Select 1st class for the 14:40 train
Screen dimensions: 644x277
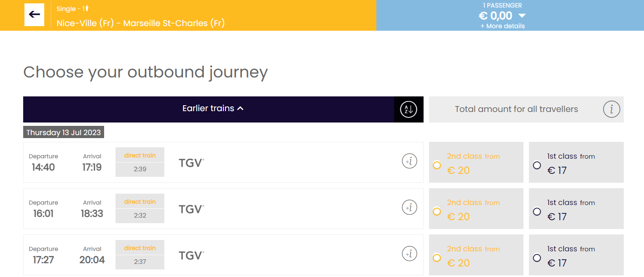click(x=537, y=165)
